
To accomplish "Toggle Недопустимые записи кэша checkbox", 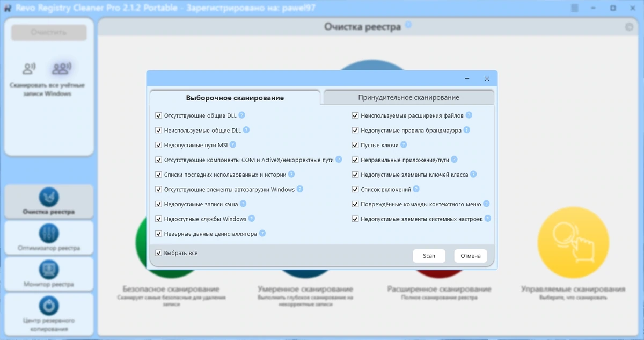I will click(158, 204).
